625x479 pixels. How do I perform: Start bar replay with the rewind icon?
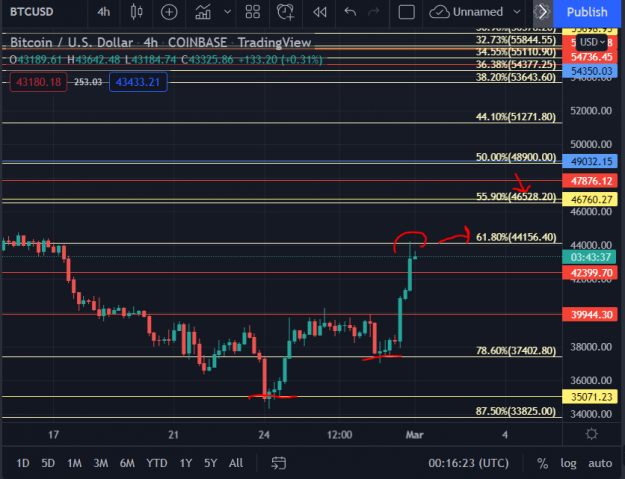pyautogui.click(x=319, y=12)
